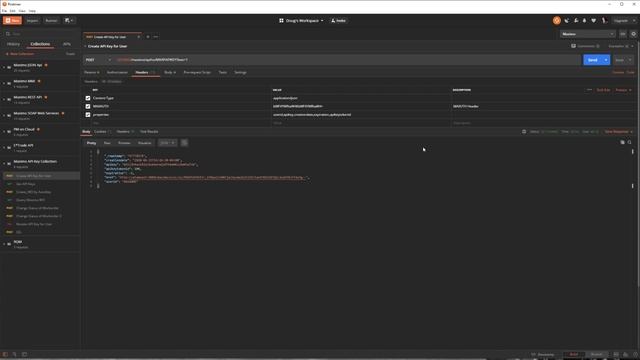Switch to the Pre-request Script tab
The image size is (640, 360).
tap(197, 73)
